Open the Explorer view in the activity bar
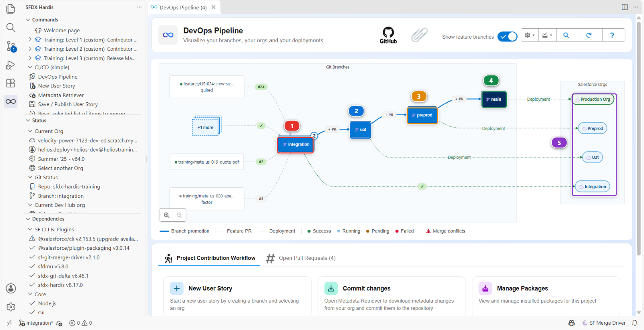 (11, 9)
